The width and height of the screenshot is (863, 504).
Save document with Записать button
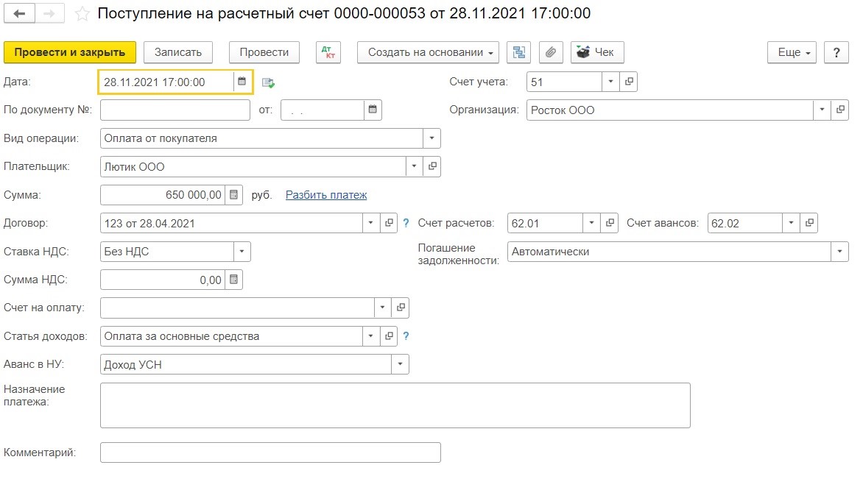pos(177,52)
